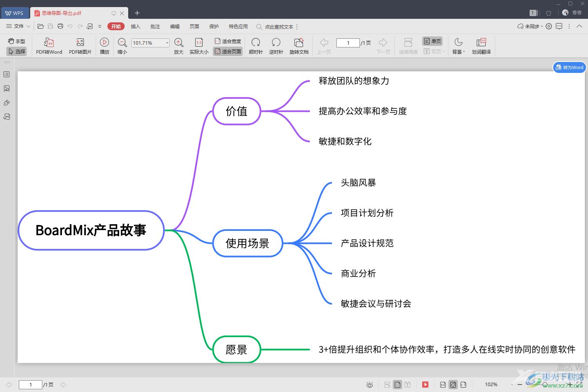
Task: Click the export PDF icon in quick toolbar
Action: [x=90, y=27]
